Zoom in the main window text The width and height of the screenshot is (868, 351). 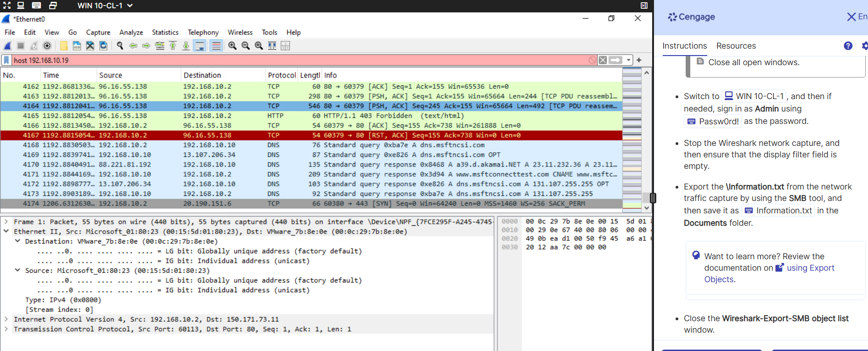232,45
